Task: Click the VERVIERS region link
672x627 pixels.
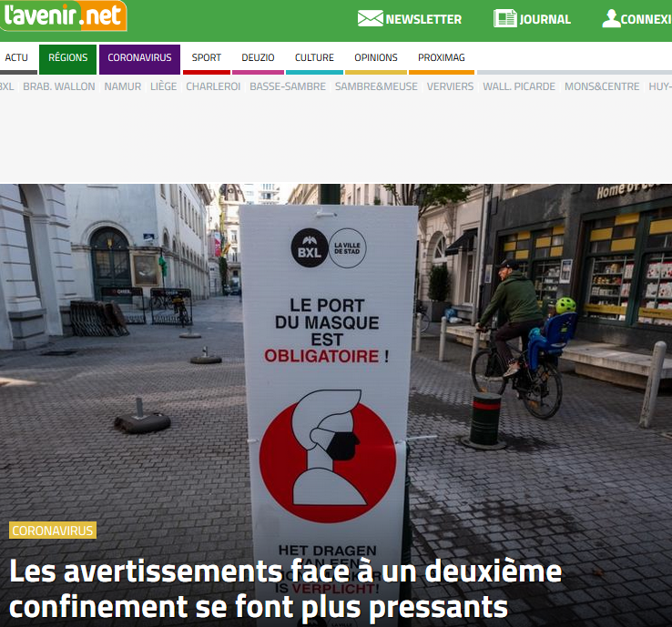Action: pos(450,86)
